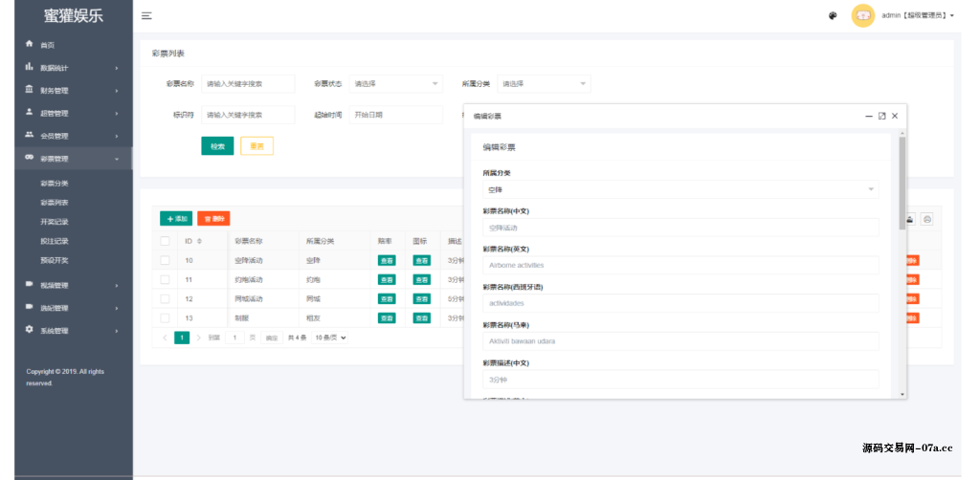Close the 编辑彩票 dialog with X

(x=895, y=116)
